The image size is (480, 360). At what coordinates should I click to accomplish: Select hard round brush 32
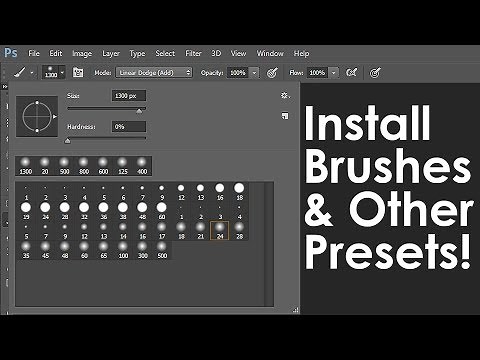pyautogui.click(x=84, y=211)
